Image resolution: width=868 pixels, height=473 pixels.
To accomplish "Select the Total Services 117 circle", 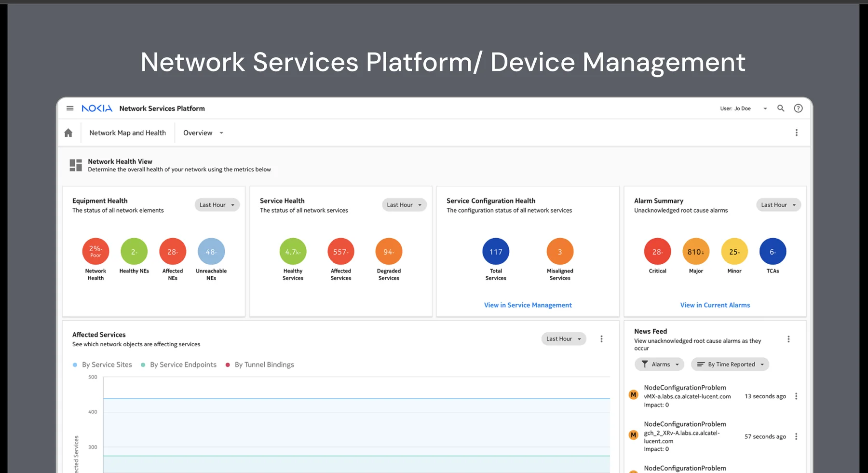I will pyautogui.click(x=496, y=251).
